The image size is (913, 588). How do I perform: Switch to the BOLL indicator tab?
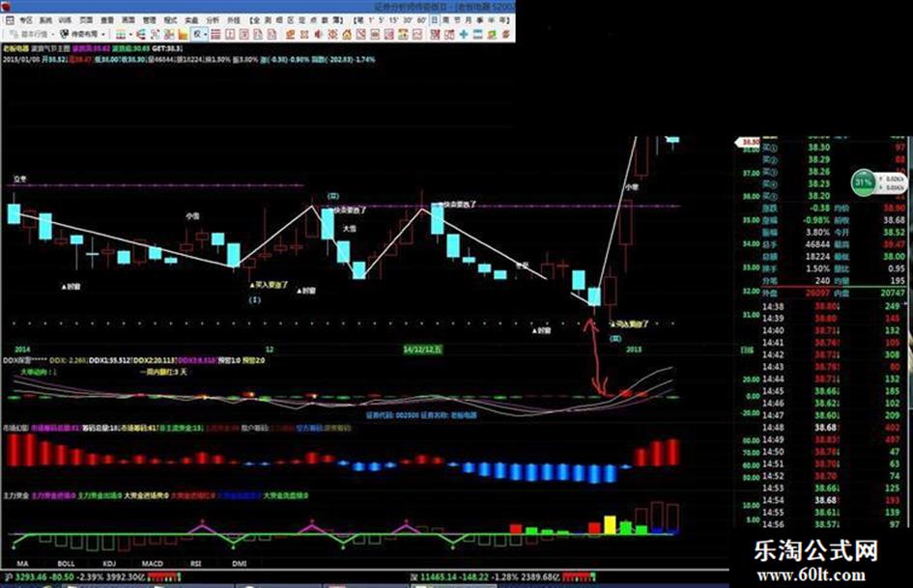66,564
